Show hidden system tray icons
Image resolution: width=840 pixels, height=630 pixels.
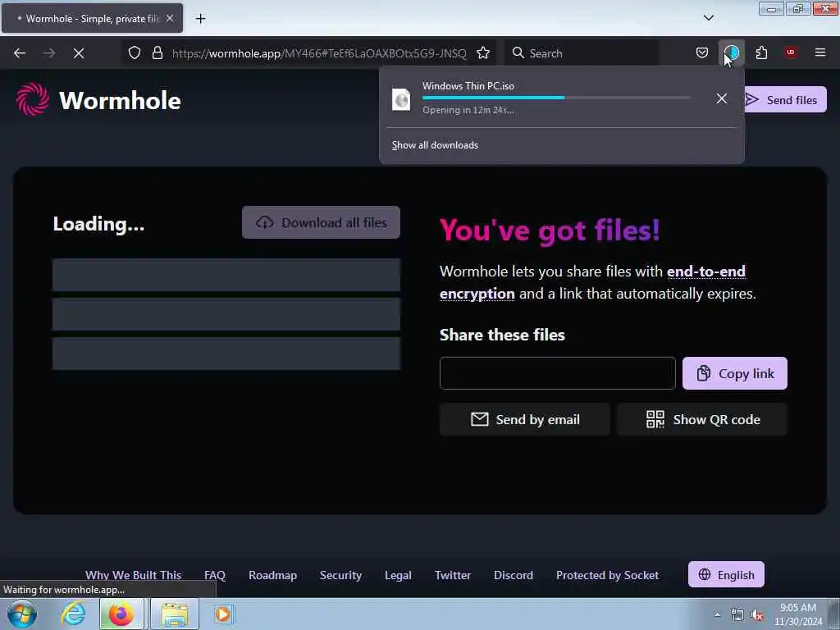tap(717, 615)
